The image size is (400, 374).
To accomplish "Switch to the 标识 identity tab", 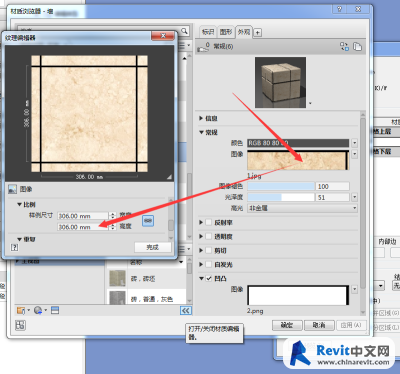I will point(208,32).
